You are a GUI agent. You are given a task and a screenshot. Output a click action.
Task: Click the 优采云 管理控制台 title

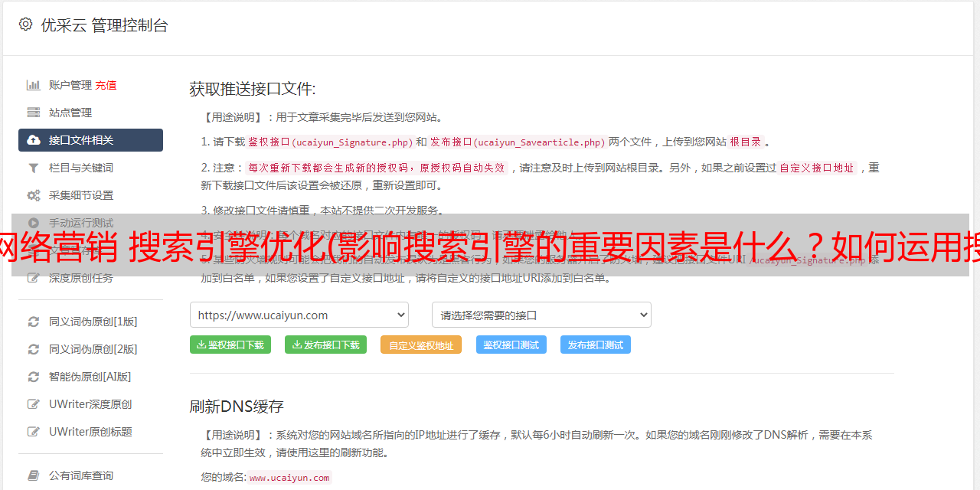tap(104, 25)
